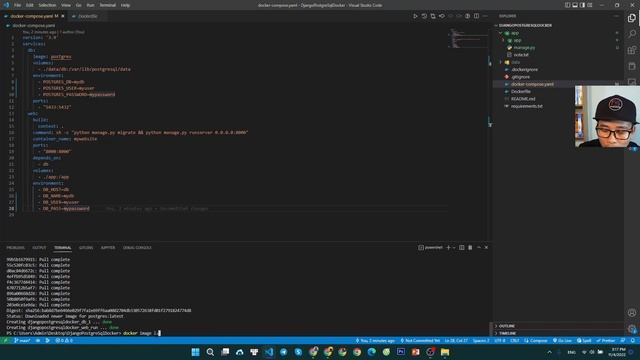Expand the data folder in Explorer
This screenshot has height=360, width=640.
pyautogui.click(x=501, y=62)
